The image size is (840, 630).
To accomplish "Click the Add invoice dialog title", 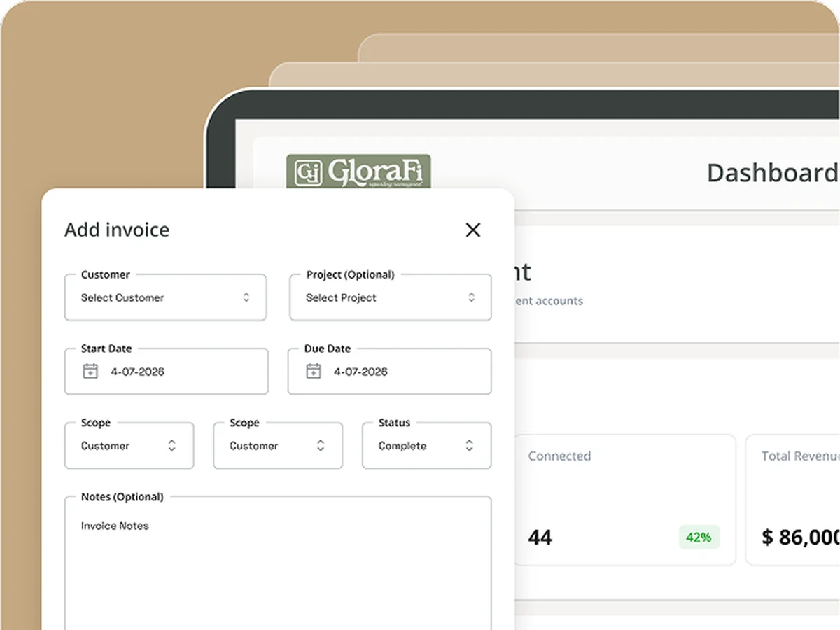I will (x=117, y=230).
